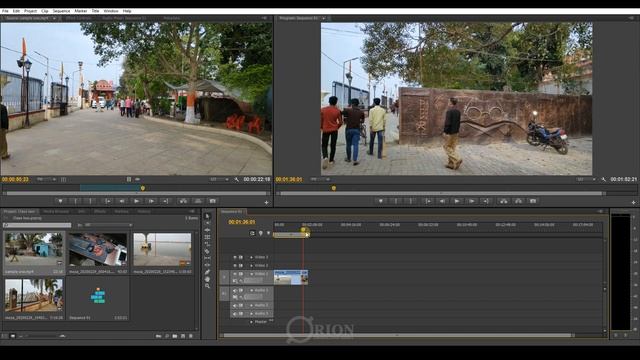Select the Hand tool

[x=207, y=279]
